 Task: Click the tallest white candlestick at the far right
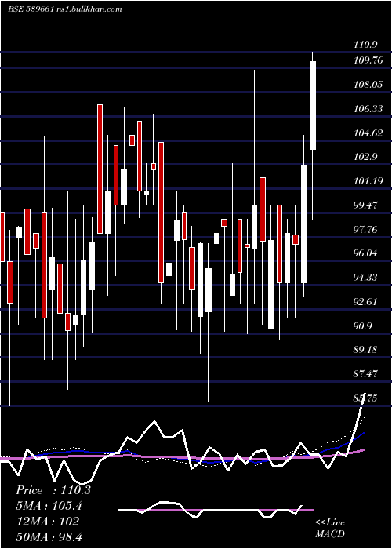tap(313, 105)
